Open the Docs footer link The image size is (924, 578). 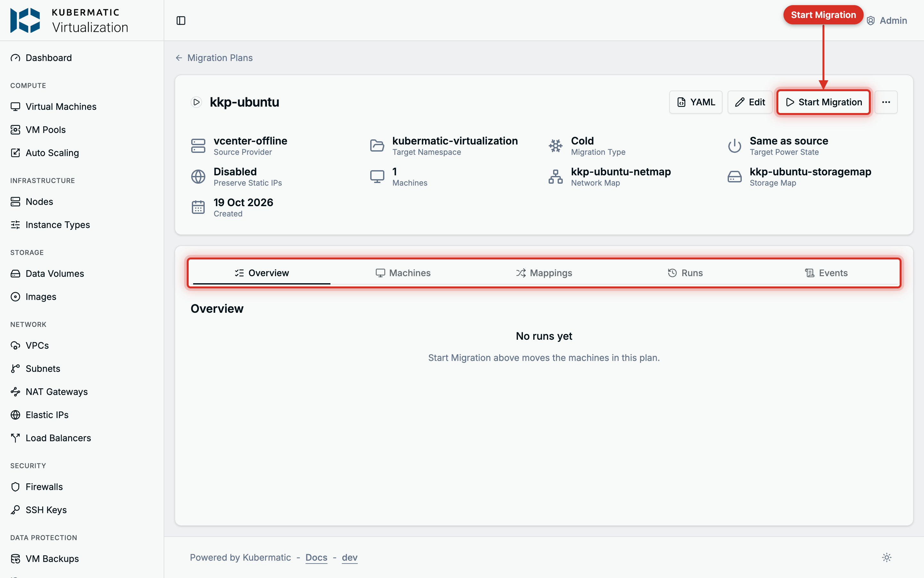tap(316, 557)
